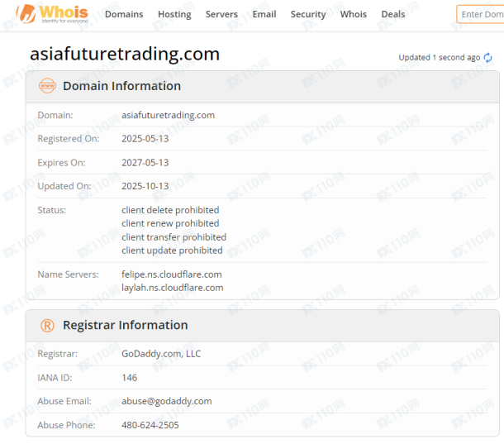
Task: Select name server laylah.ns.cloudflare.com
Action: (x=173, y=288)
